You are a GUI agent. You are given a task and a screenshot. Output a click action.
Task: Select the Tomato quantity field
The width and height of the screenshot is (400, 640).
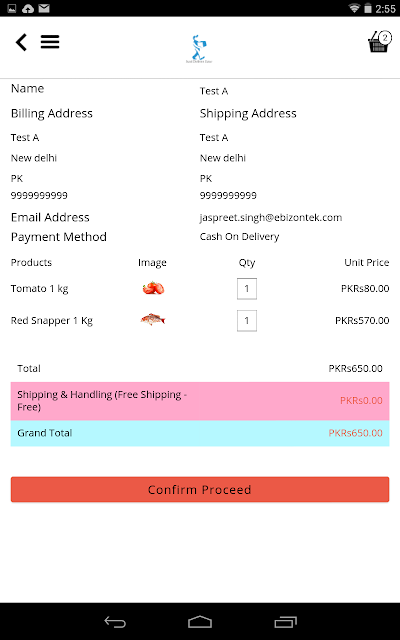(247, 289)
